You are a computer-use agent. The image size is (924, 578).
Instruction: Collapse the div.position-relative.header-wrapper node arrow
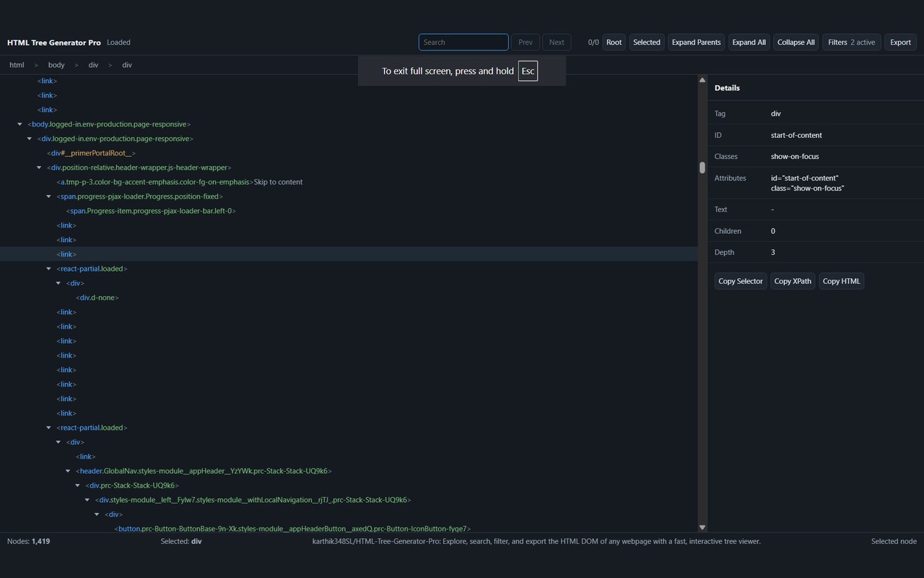(x=39, y=168)
